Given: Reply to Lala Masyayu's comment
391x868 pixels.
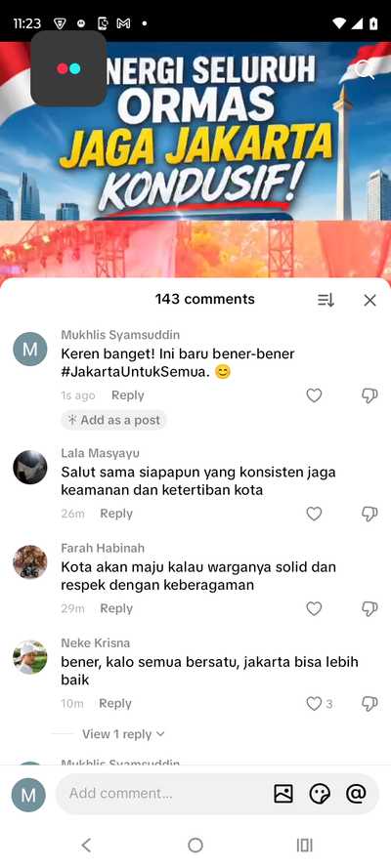Looking at the screenshot, I should pyautogui.click(x=116, y=514).
